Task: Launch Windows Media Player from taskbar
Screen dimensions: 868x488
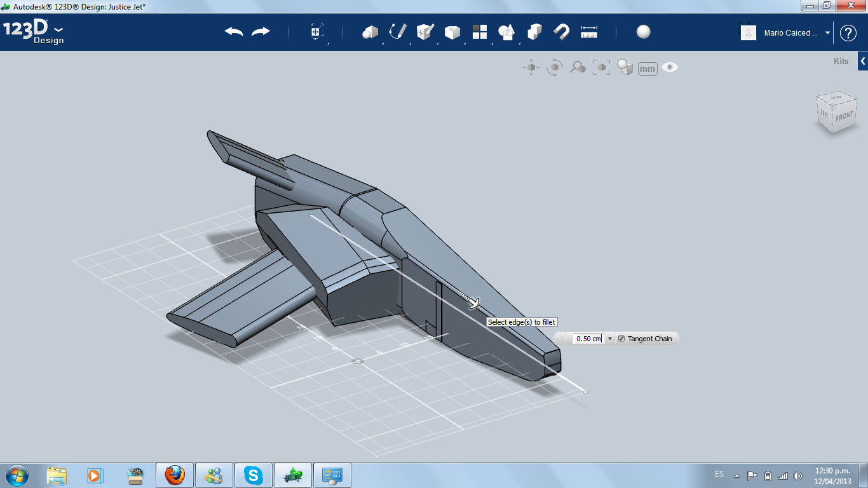Action: coord(95,475)
